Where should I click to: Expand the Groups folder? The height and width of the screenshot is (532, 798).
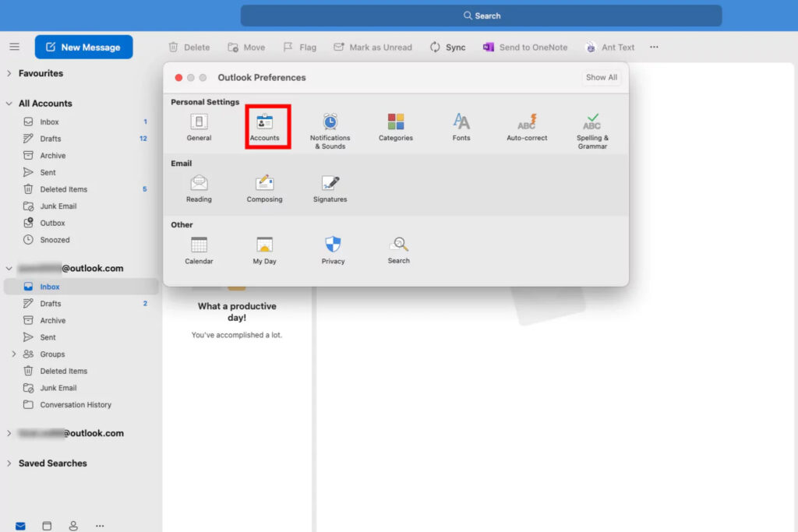tap(14, 354)
